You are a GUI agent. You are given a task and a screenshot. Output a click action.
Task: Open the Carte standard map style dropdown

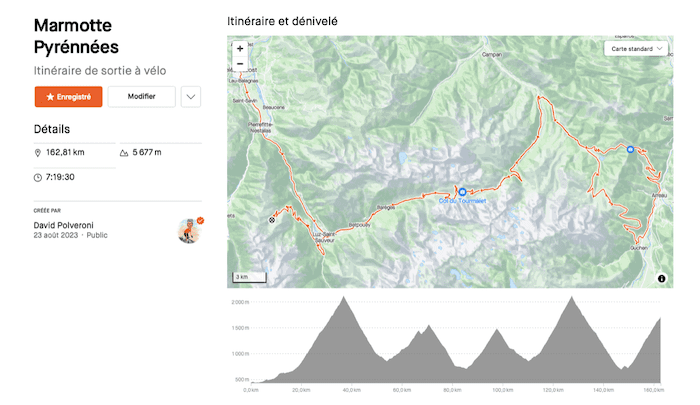pos(637,48)
